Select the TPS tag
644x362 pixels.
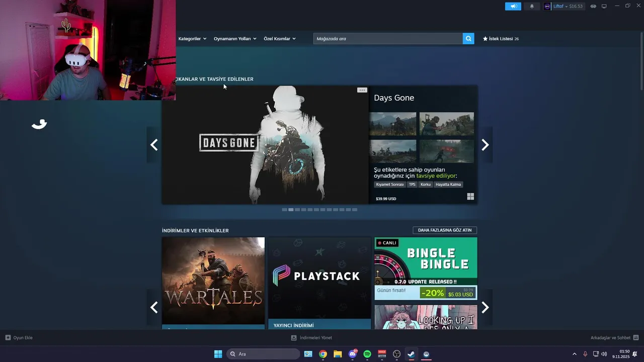(x=412, y=185)
